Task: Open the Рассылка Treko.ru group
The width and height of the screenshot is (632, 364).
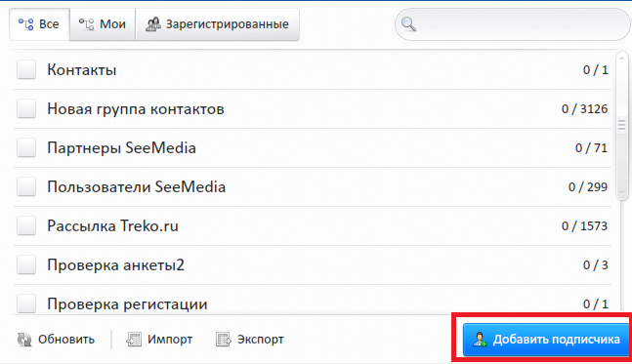Action: coord(113,225)
